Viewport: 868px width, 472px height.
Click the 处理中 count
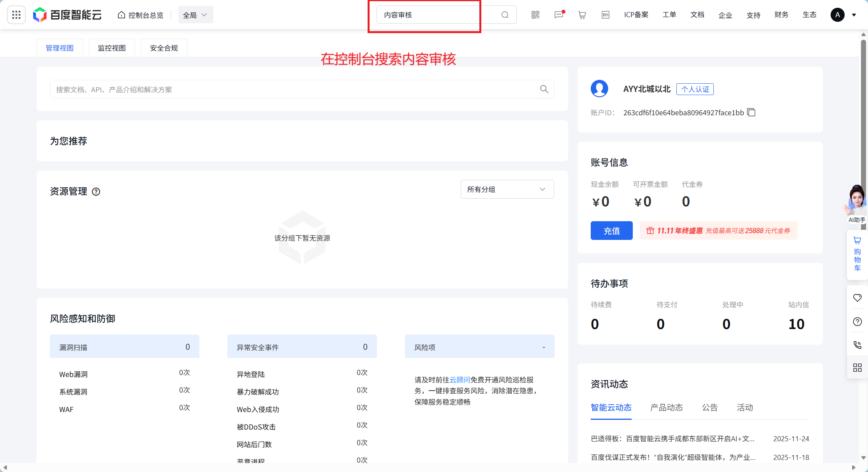pos(726,324)
